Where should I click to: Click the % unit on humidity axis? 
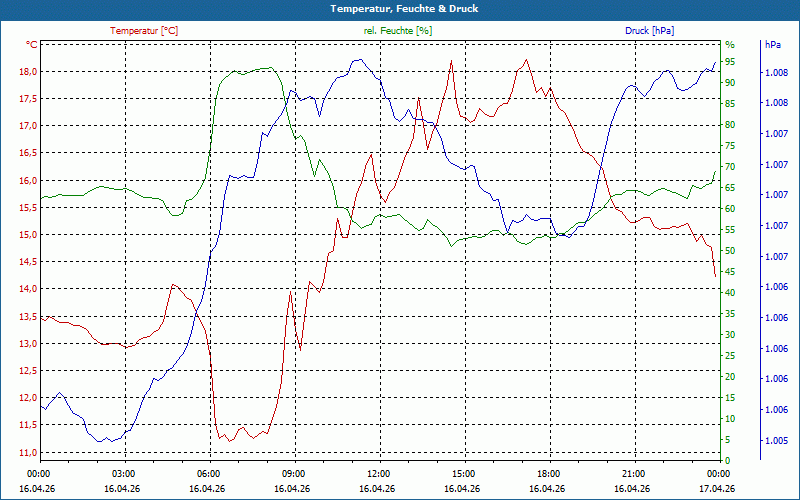[730, 44]
